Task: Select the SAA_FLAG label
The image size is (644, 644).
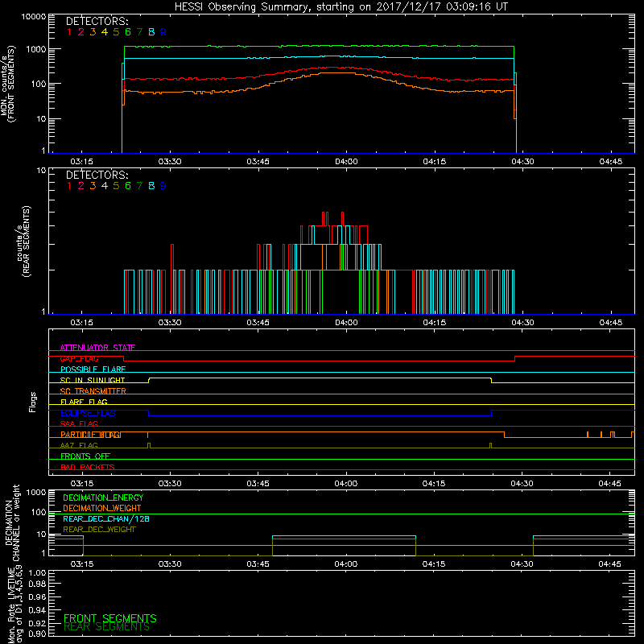Action: click(79, 423)
